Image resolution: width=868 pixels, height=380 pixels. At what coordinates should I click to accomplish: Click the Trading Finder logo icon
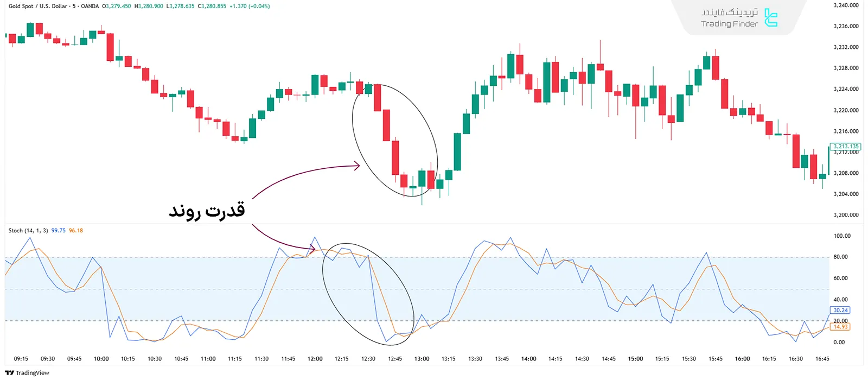coord(770,17)
